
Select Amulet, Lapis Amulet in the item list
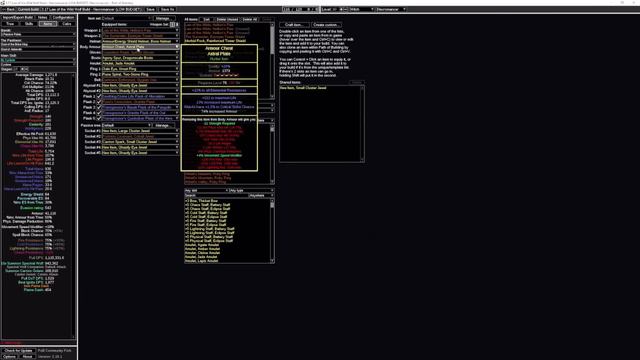coord(202,261)
